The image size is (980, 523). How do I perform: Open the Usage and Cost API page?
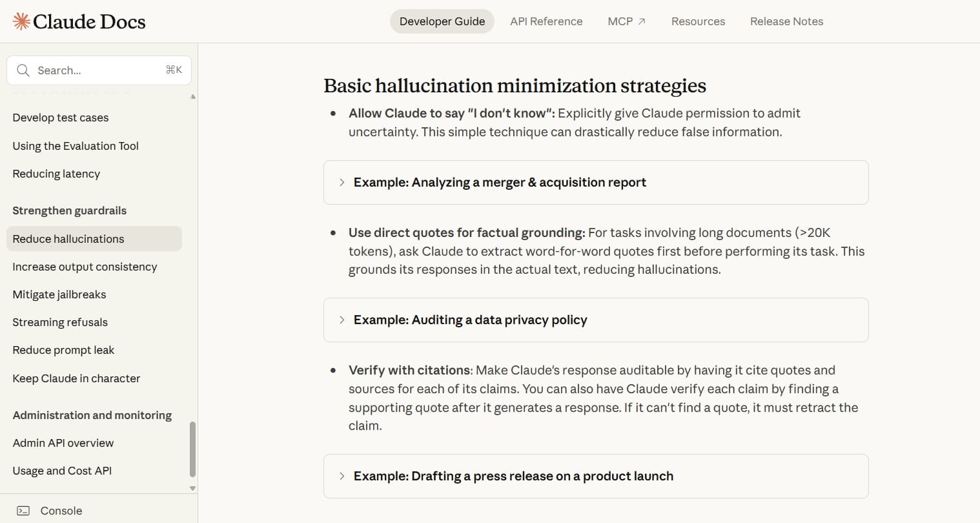coord(62,471)
